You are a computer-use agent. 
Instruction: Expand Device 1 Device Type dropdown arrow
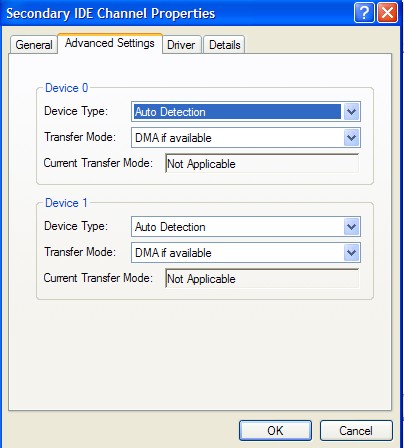pyautogui.click(x=351, y=227)
